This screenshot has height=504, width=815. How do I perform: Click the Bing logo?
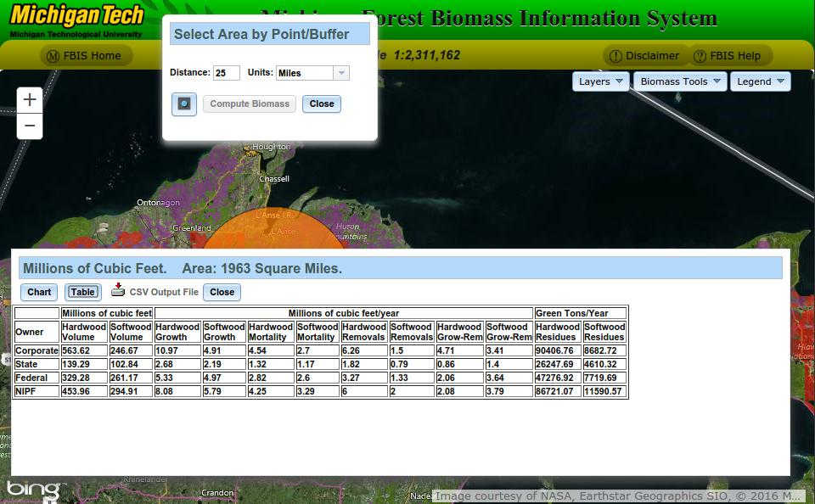coord(33,490)
